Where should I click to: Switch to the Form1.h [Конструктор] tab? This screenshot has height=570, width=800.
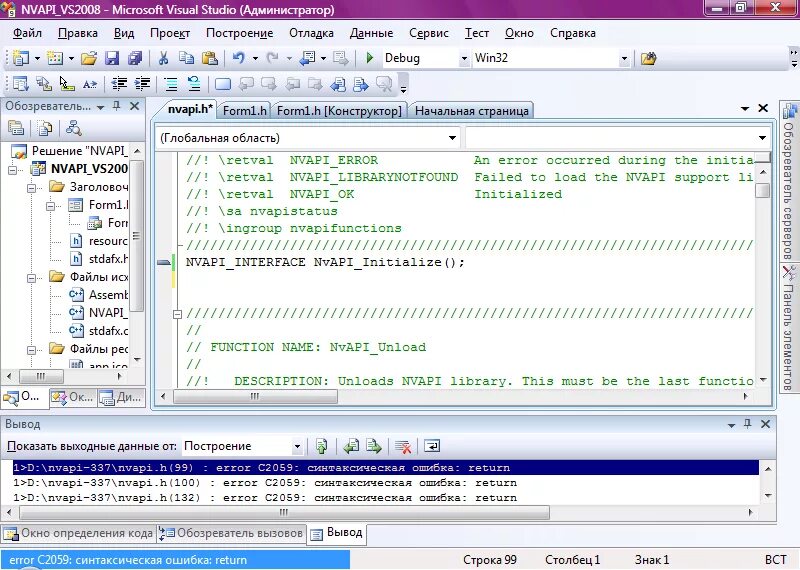click(339, 111)
